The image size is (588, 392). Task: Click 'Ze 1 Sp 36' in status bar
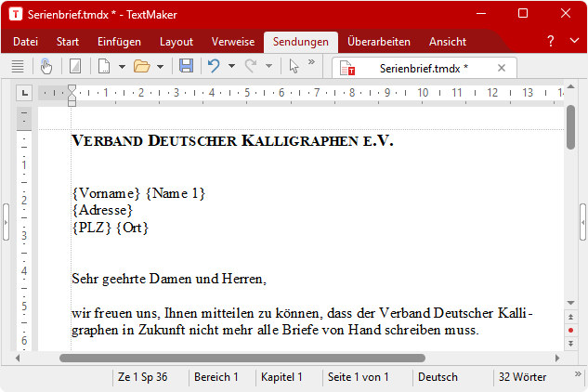(x=142, y=376)
